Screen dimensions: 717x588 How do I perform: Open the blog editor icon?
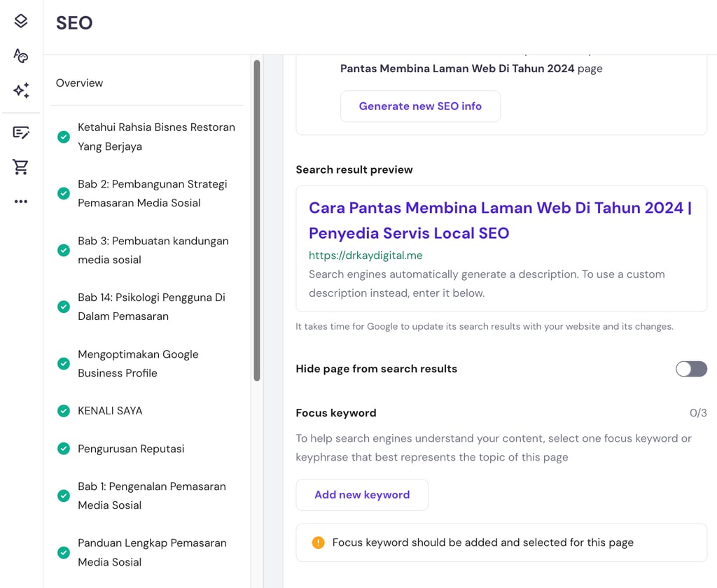point(21,132)
